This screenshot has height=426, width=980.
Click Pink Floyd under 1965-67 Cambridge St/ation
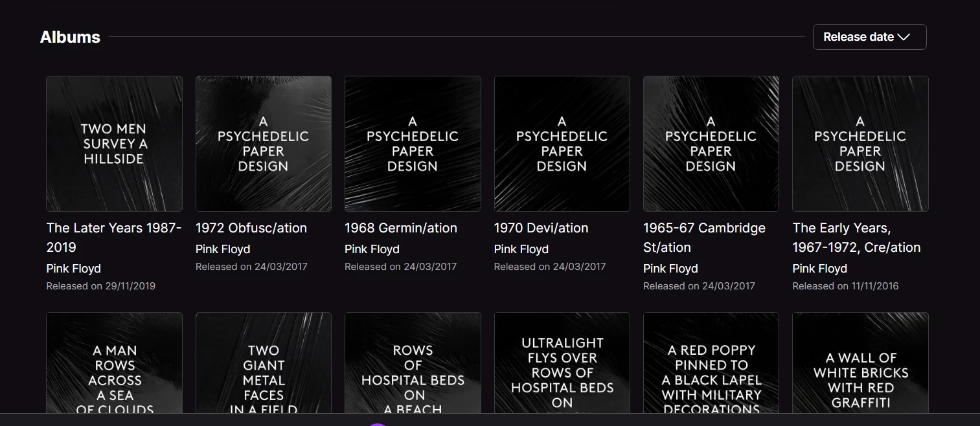click(x=670, y=269)
